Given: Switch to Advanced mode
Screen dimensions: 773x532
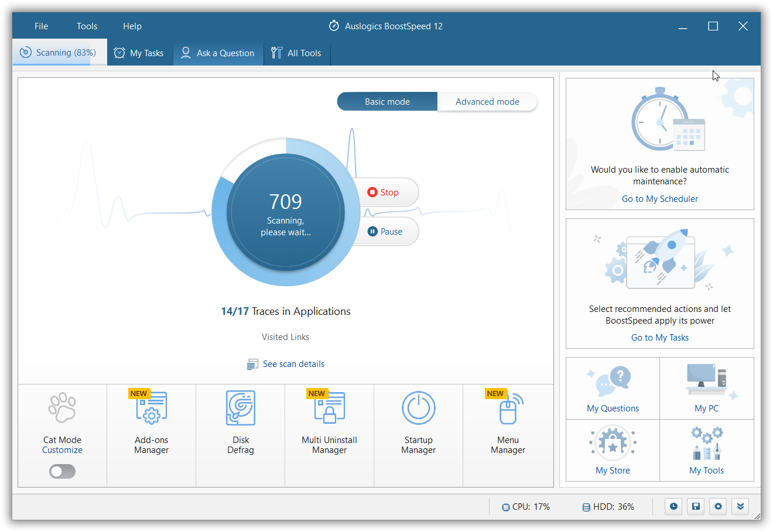Looking at the screenshot, I should pyautogui.click(x=487, y=101).
